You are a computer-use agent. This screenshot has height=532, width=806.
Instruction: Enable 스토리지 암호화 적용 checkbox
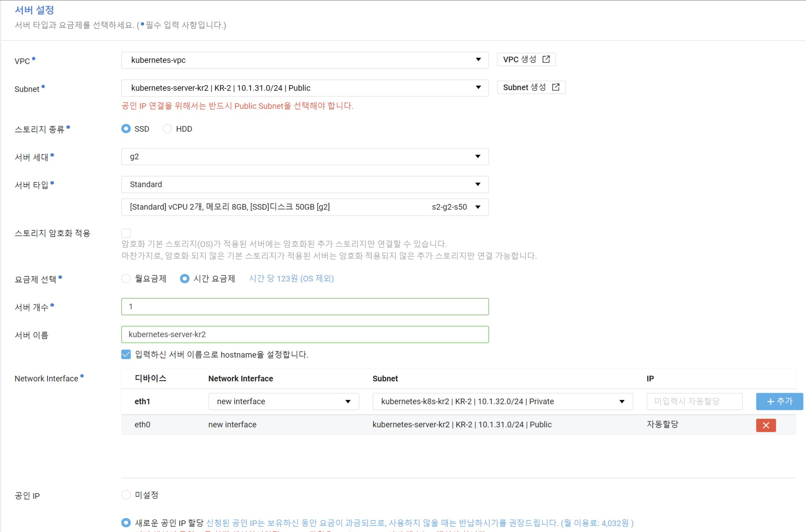tap(126, 233)
